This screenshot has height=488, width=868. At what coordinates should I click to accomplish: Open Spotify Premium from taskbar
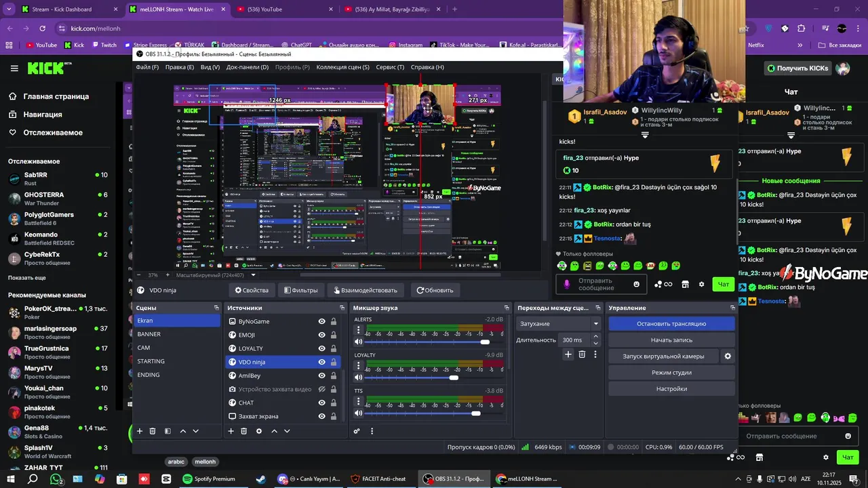208,479
